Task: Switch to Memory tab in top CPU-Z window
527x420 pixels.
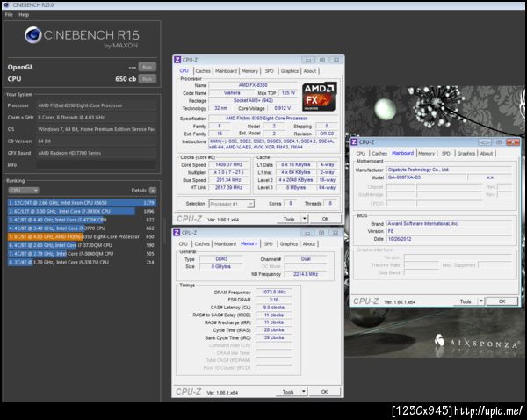Action: point(249,71)
